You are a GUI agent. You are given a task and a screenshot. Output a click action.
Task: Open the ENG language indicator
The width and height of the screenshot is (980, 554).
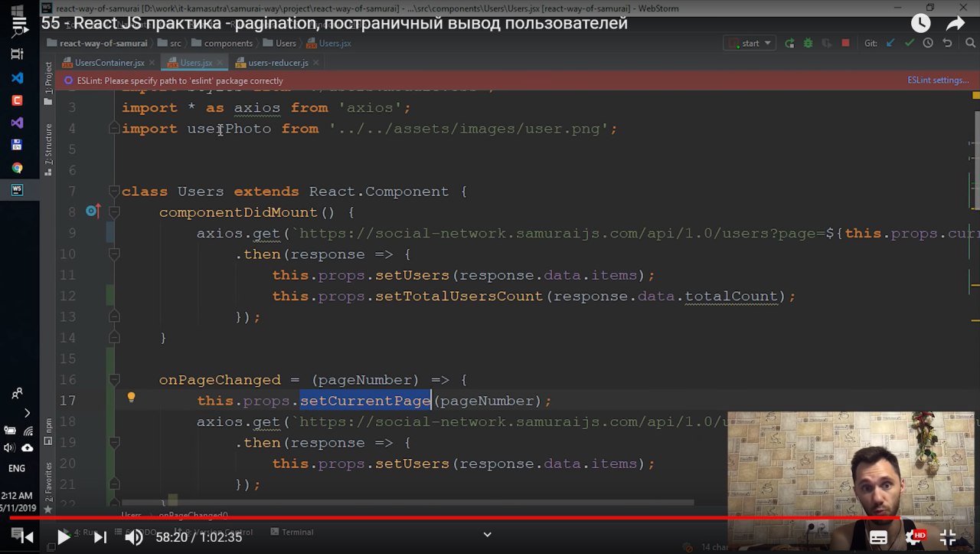pyautogui.click(x=17, y=468)
